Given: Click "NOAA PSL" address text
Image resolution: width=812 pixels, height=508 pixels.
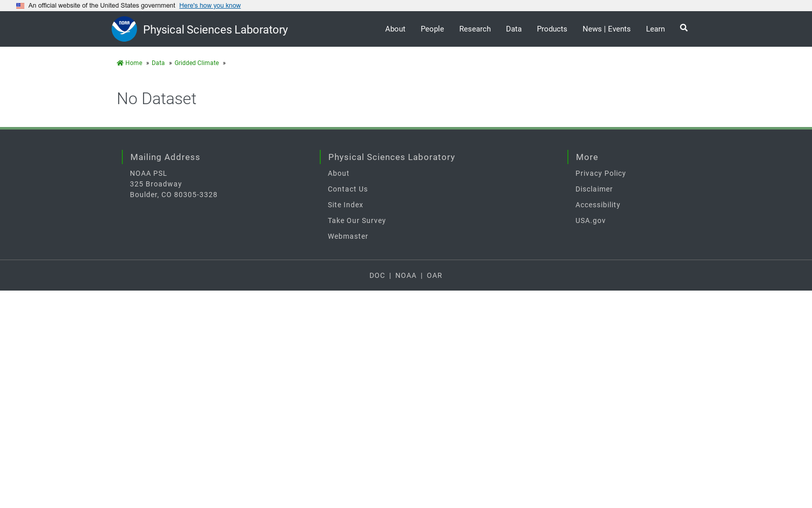Looking at the screenshot, I should (148, 173).
